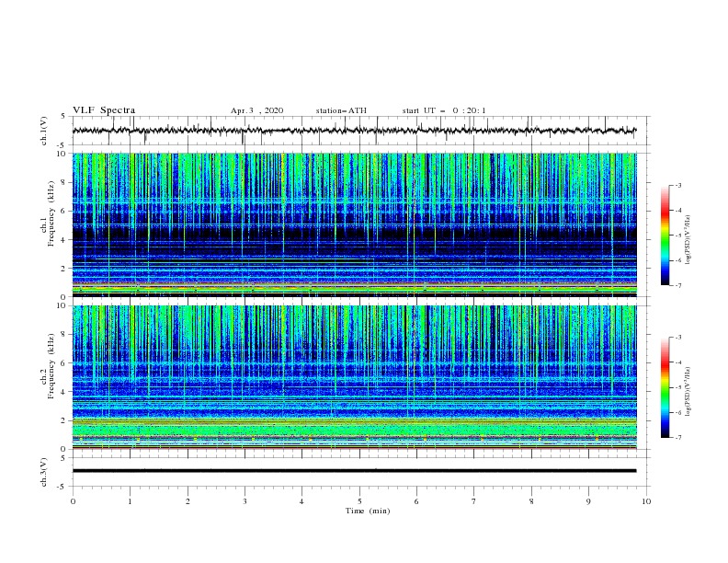Click the ch.2 spectrogram color scale bar

pyautogui.click(x=665, y=387)
